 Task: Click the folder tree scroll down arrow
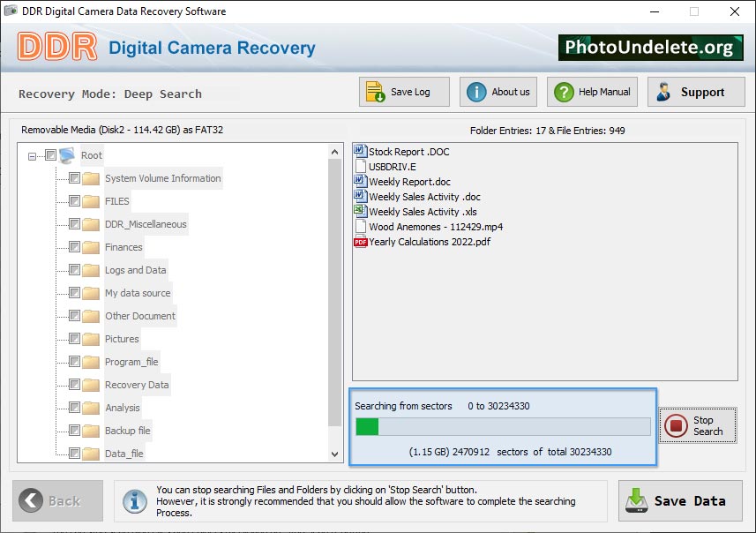(334, 454)
